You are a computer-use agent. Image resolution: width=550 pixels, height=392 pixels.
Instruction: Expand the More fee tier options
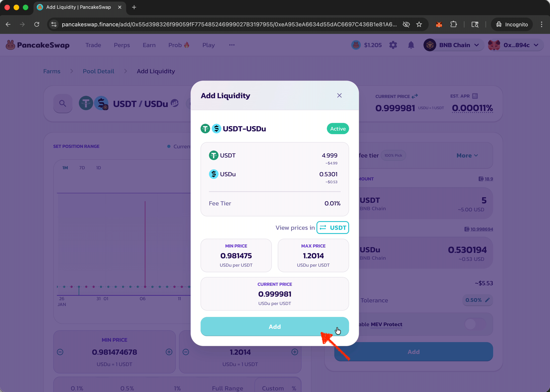[x=467, y=155]
